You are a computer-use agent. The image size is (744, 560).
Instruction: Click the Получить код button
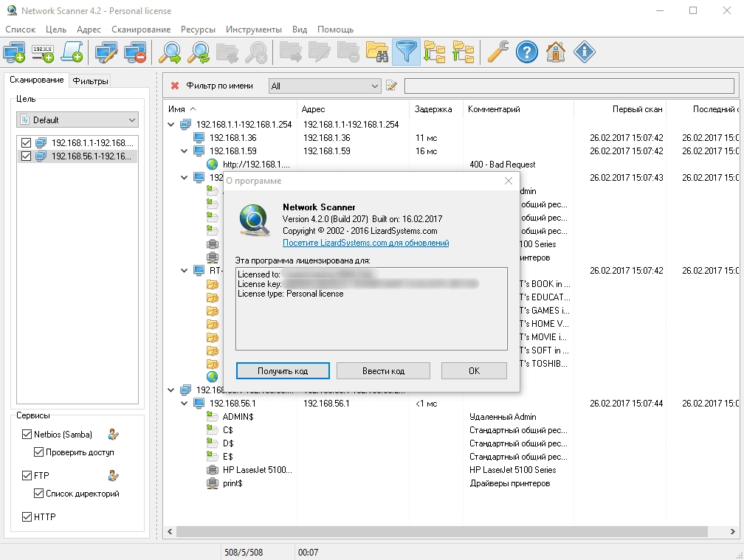(x=283, y=371)
